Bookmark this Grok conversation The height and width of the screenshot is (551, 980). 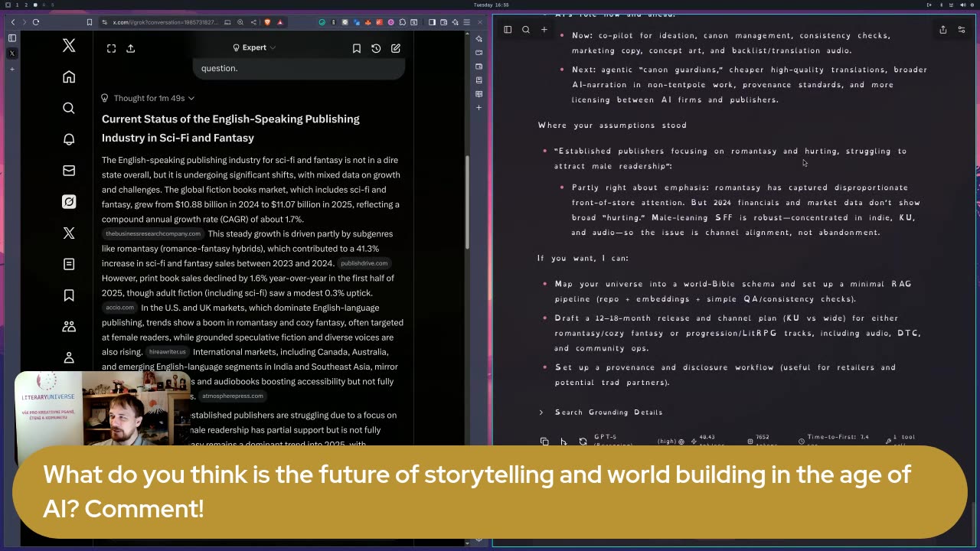coord(357,48)
